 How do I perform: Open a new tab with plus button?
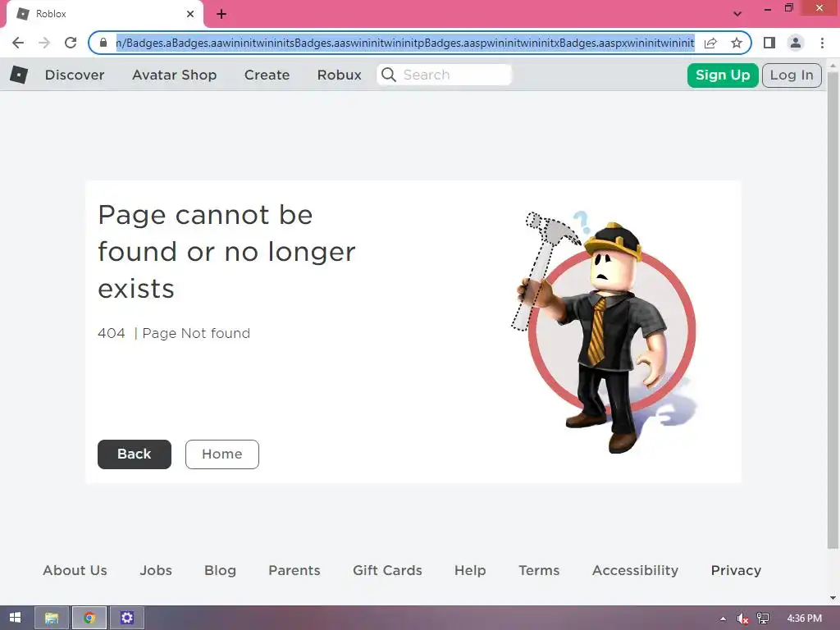(x=221, y=14)
